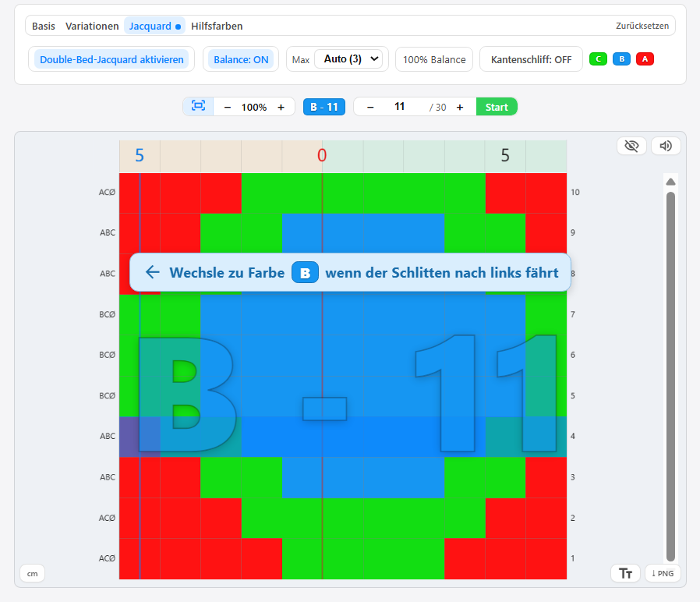Toggle Kantenschliff: OFF setting
Image resolution: width=700 pixels, height=602 pixels.
tap(531, 59)
